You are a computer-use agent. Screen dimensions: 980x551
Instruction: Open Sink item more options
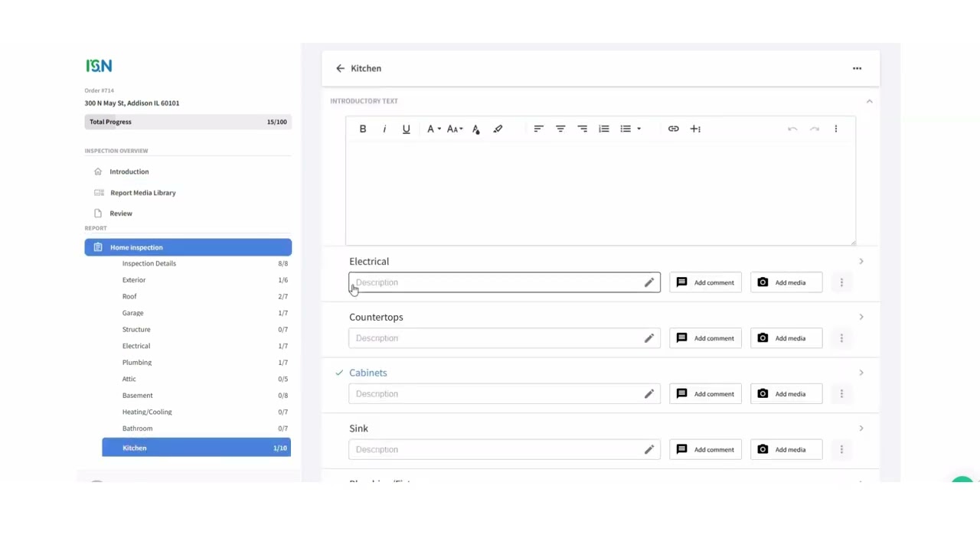841,449
